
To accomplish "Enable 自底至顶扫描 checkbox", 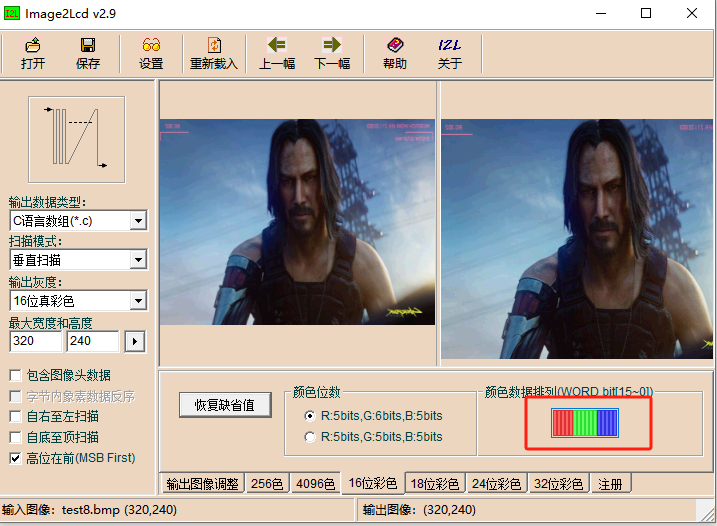I will [x=15, y=437].
